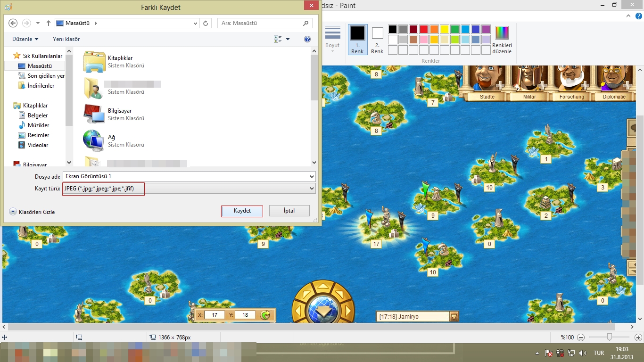Viewport: 644px width, 362px height.
Task: Click the network icon in system tray
Action: [571, 353]
